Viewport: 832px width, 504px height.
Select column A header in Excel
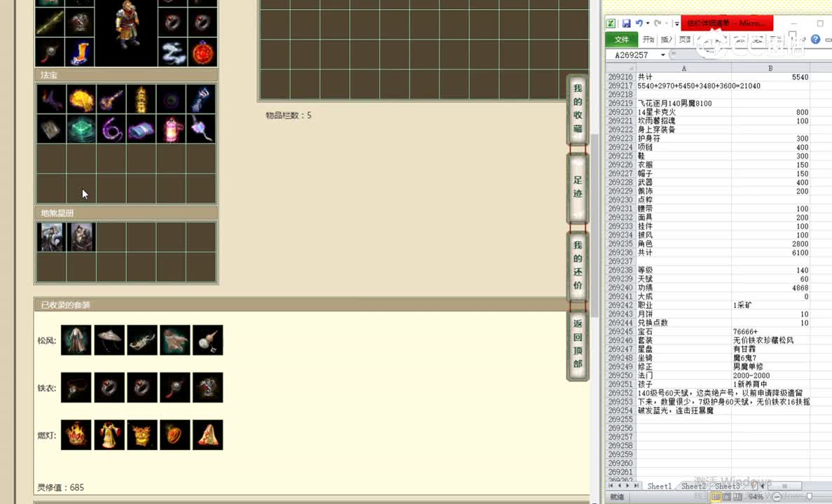tap(684, 68)
